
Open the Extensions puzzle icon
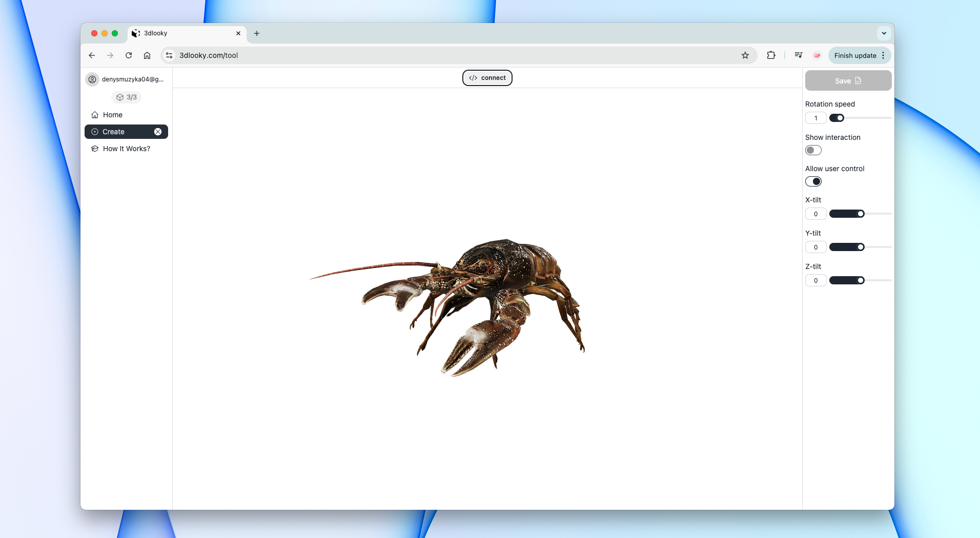(x=771, y=55)
